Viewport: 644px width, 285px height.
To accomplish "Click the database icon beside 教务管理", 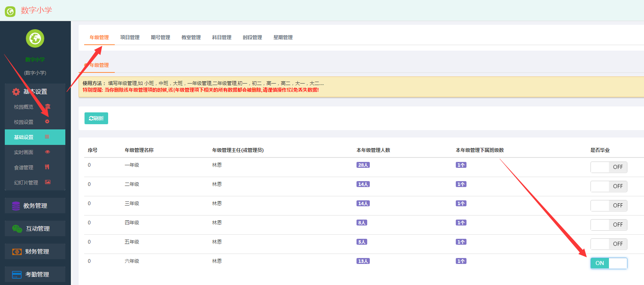I will pyautogui.click(x=16, y=206).
